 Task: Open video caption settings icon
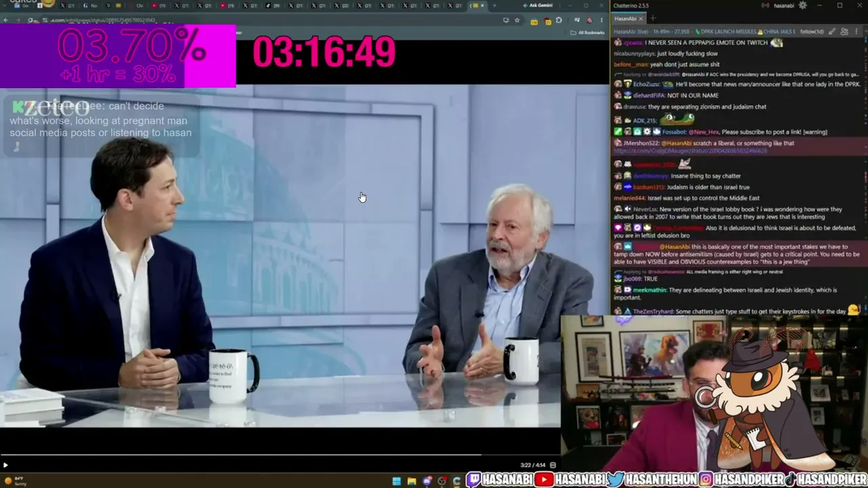coord(553,465)
